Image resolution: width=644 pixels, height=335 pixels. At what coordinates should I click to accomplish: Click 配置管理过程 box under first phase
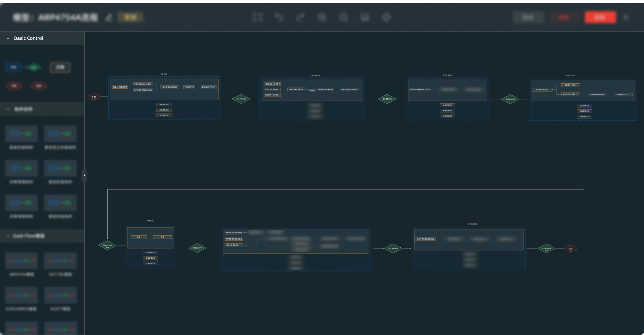point(164,110)
